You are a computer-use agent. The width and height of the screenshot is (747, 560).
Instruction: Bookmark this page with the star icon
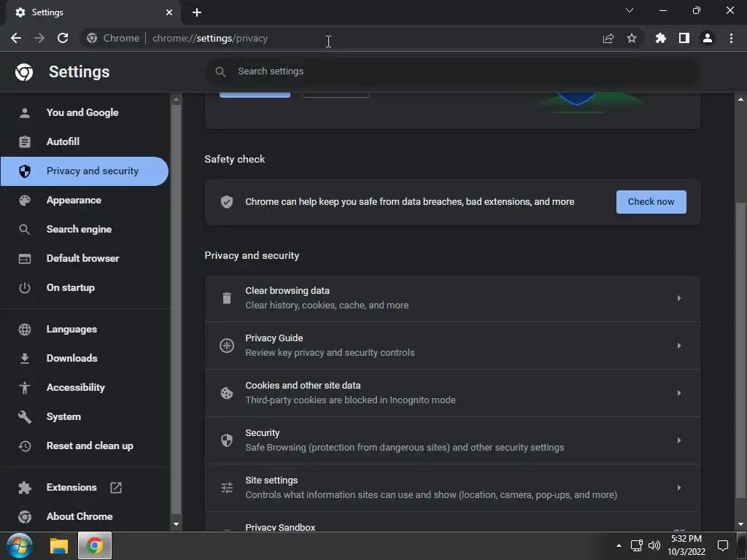[x=632, y=38]
